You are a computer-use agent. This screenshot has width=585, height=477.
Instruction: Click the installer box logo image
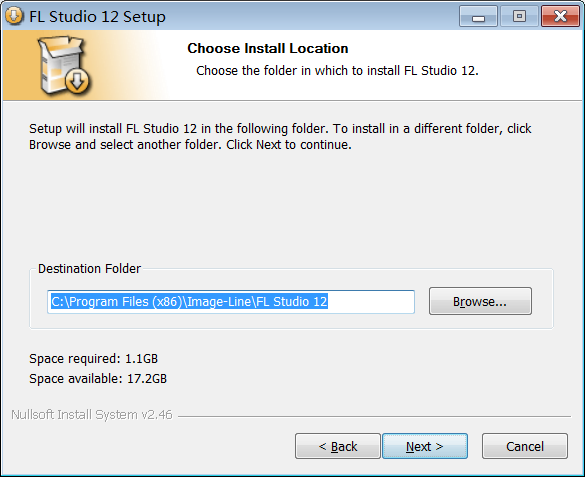click(64, 65)
